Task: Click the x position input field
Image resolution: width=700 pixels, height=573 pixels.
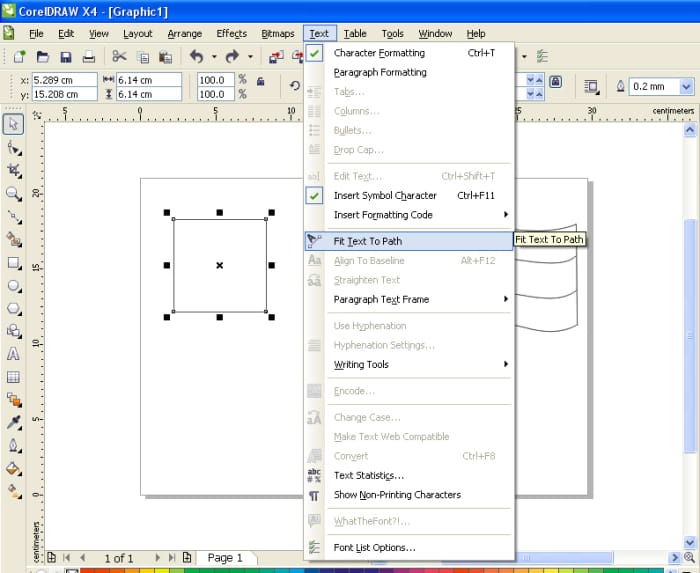Action: 64,79
